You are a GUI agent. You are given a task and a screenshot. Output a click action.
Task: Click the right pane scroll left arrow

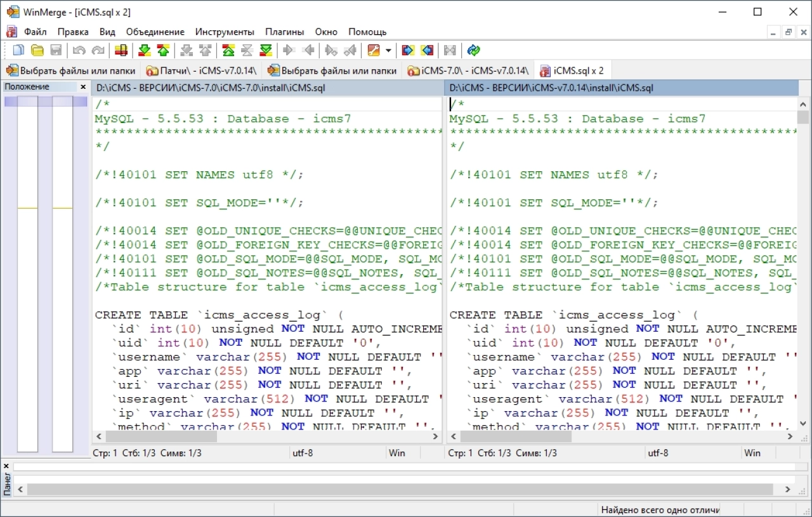(x=454, y=436)
